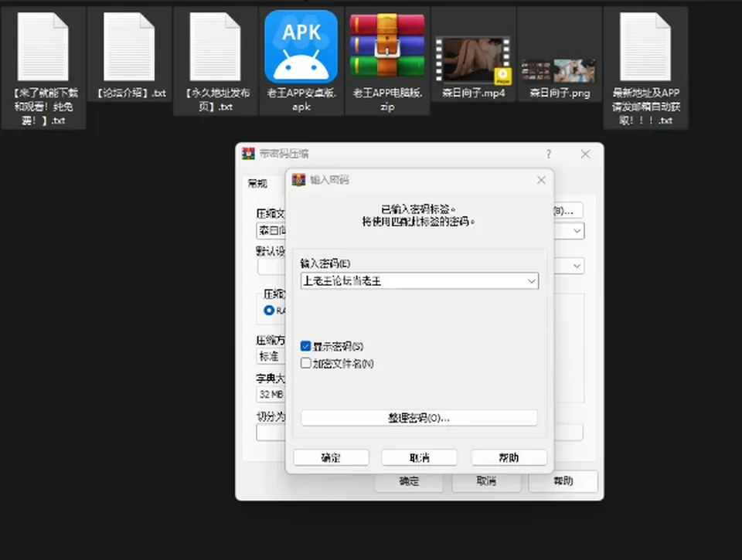Select the 最新地址及APP请发邮箱自动获取 txt file icon
The image size is (742, 560).
pos(645,47)
